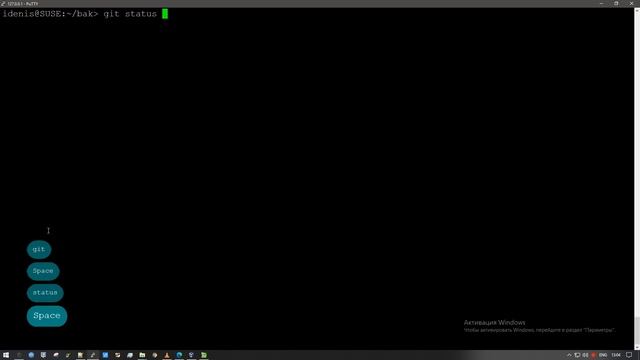
Task: Open the Windows Start menu
Action: coord(6,355)
